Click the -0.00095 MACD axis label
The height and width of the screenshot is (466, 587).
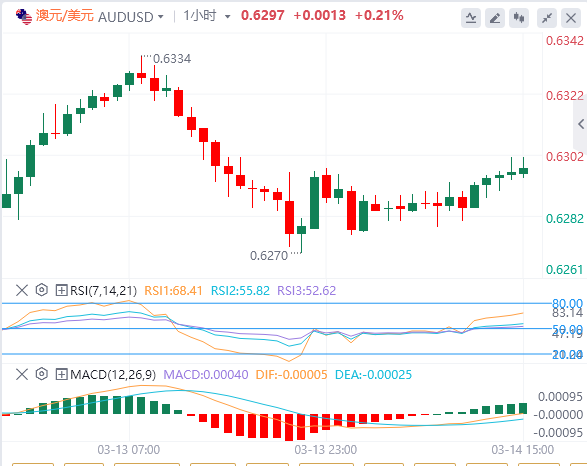[558, 433]
